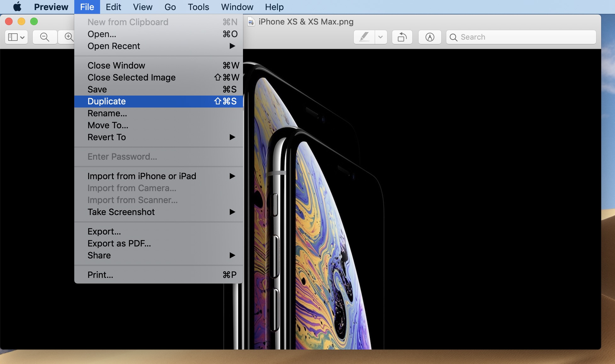
Task: Click the sidebar layout toggle icon
Action: [x=16, y=36]
